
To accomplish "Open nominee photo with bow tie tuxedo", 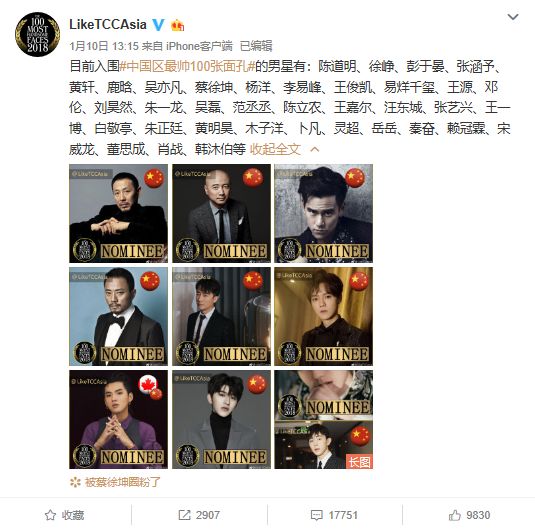I will click(x=118, y=316).
